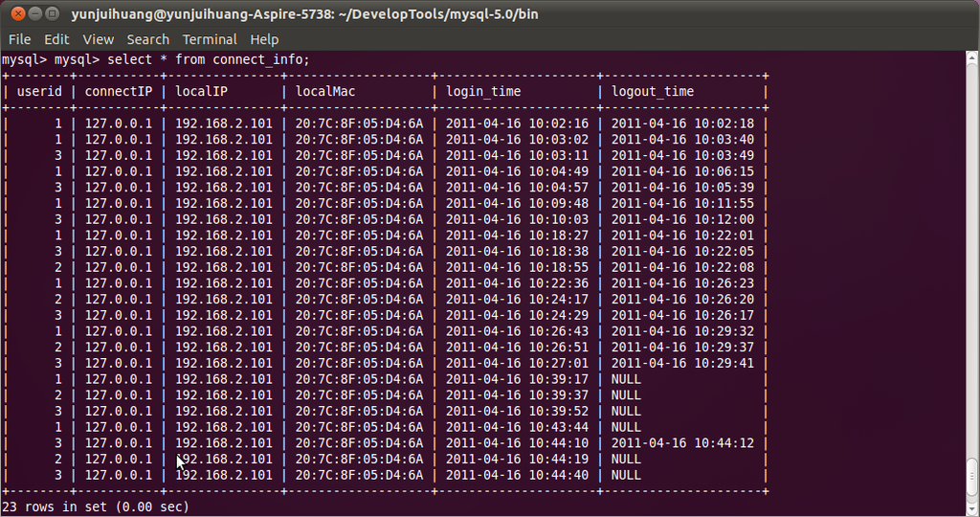The width and height of the screenshot is (980, 517).
Task: Click login time '2011-04-16 10:18:27'
Action: (517, 236)
